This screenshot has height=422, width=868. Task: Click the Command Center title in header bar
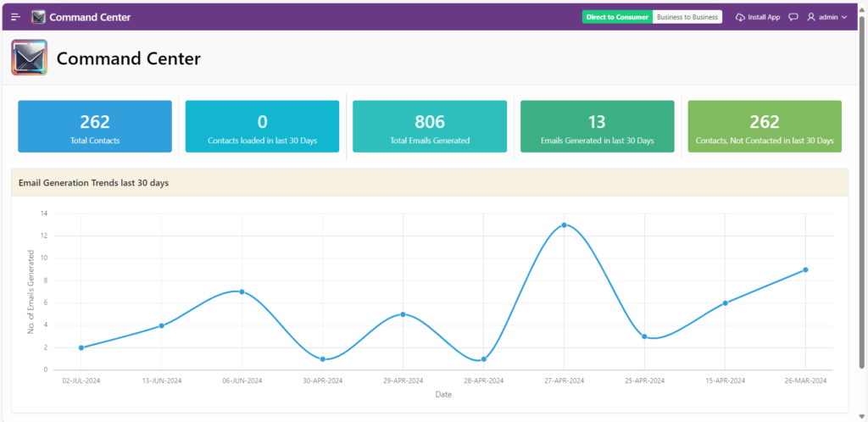[x=90, y=17]
